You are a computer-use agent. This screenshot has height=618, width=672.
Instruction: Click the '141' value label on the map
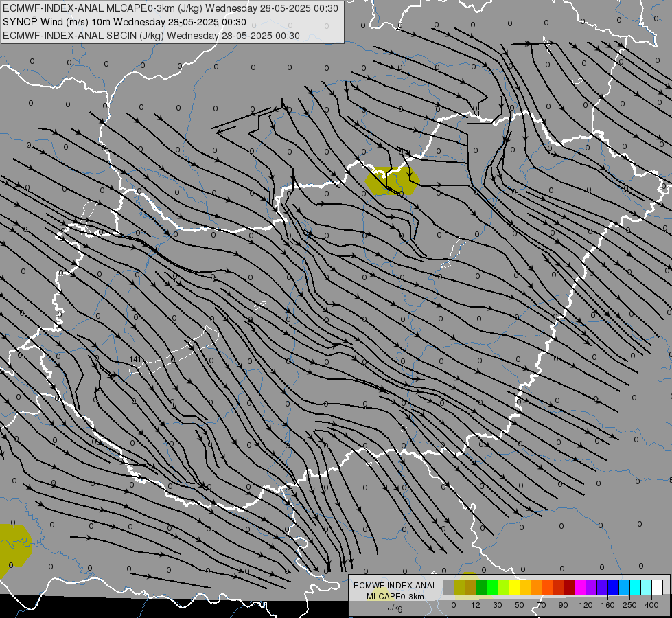[135, 359]
